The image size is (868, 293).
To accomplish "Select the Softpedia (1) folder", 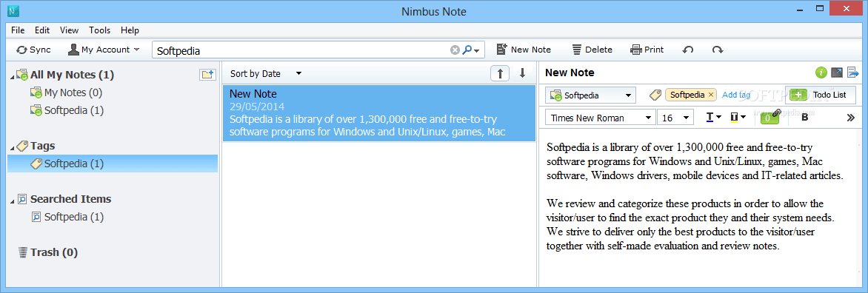I will [74, 110].
